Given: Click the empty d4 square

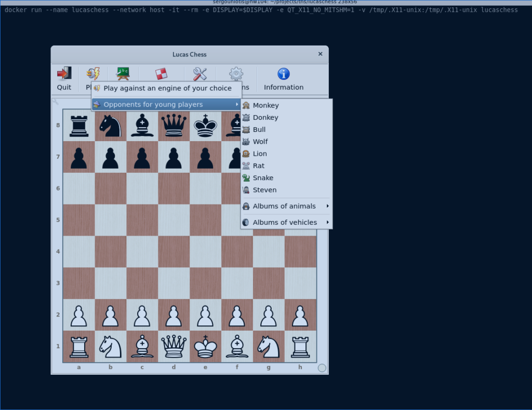Looking at the screenshot, I should tap(174, 252).
